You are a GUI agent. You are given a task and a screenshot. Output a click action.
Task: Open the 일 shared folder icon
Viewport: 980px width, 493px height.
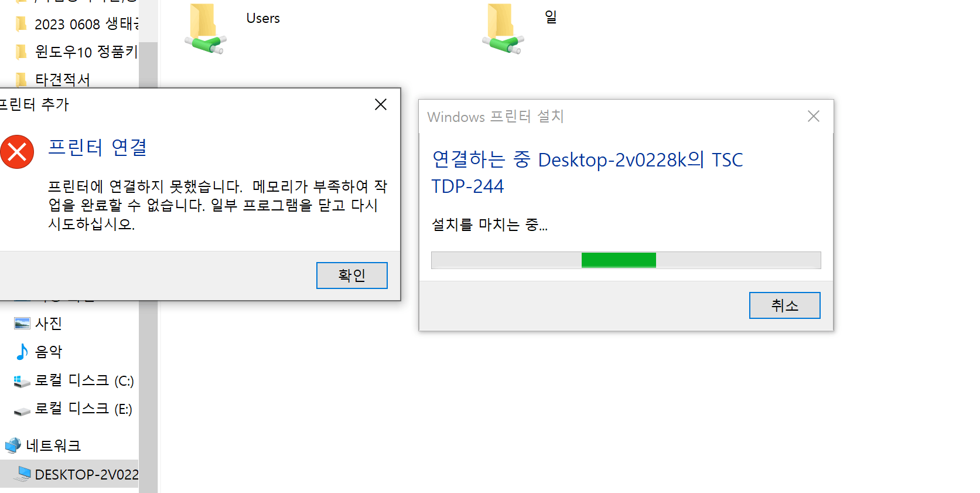click(503, 29)
